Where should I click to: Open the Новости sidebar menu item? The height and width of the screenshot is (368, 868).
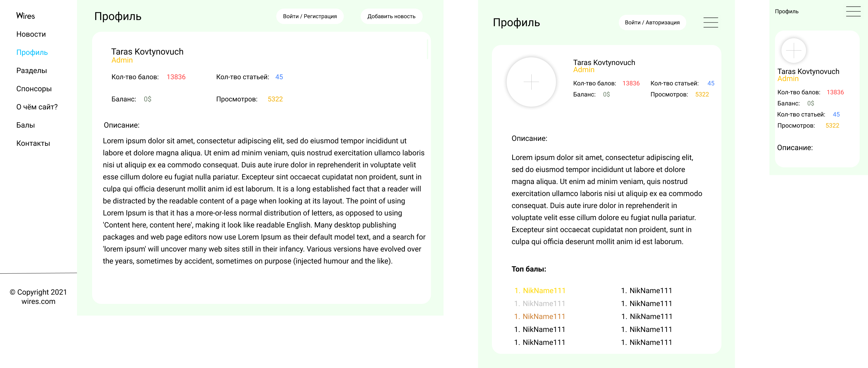pyautogui.click(x=31, y=34)
